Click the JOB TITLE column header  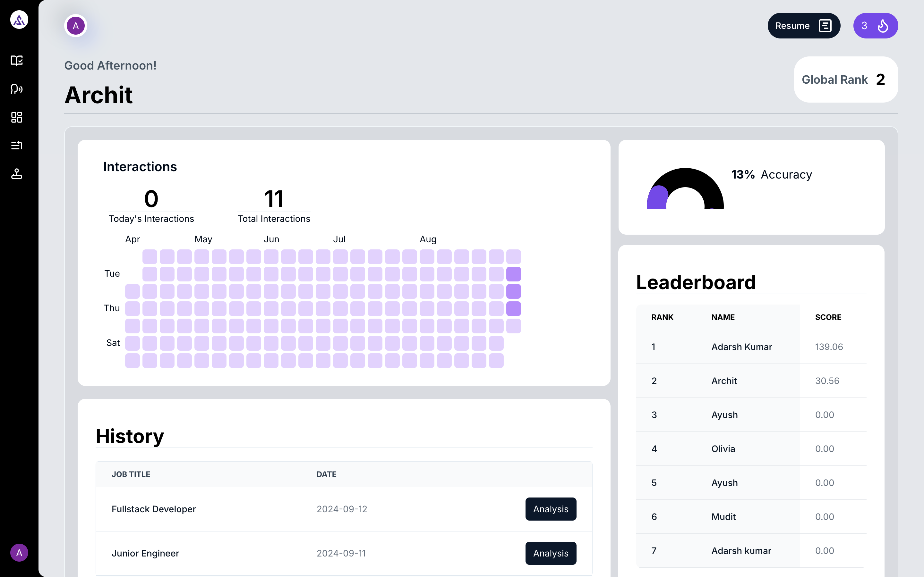[x=131, y=474]
